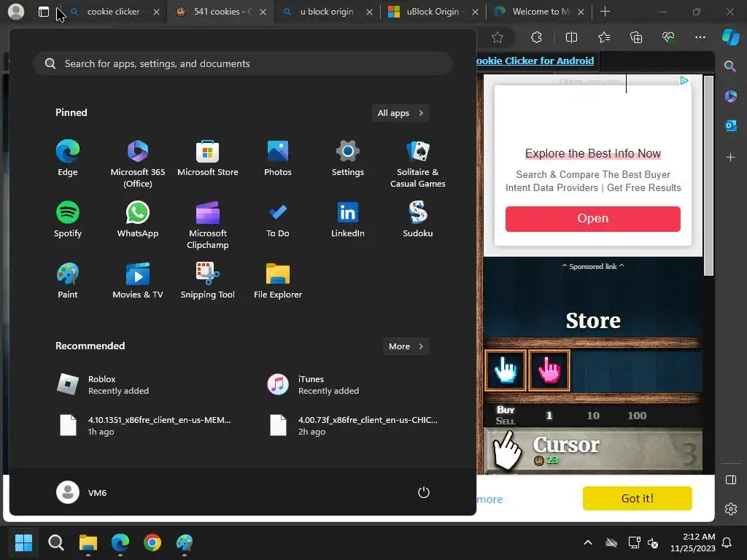747x560 pixels.
Task: Show hidden tray icons chevron
Action: click(588, 542)
